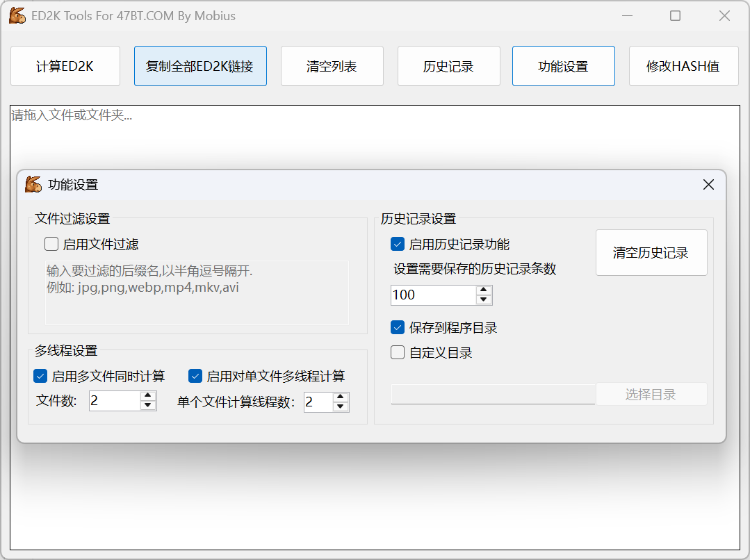Toggle 启用对单文件多线程计算 checkbox

coord(195,376)
